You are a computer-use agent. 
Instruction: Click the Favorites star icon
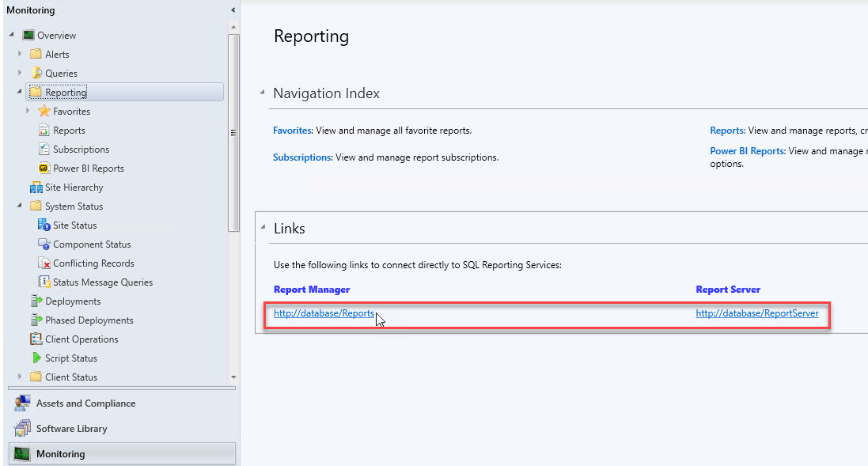44,112
